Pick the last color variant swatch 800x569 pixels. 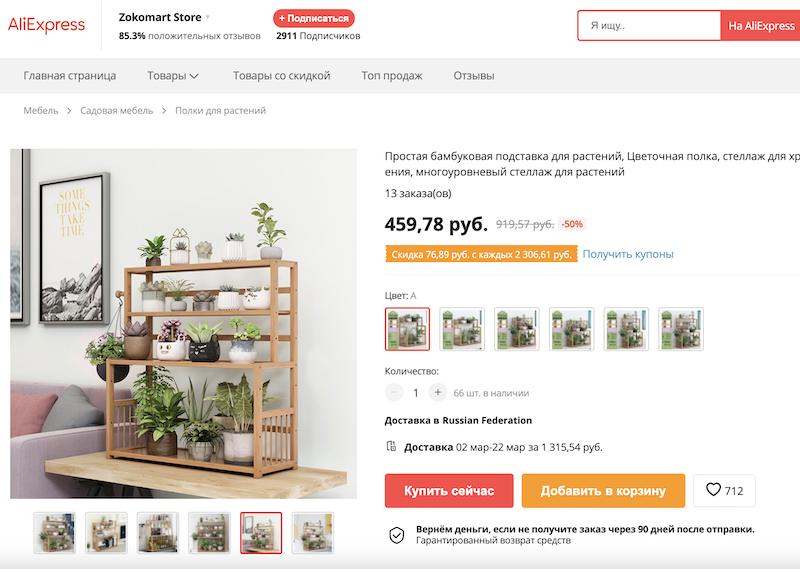[681, 329]
